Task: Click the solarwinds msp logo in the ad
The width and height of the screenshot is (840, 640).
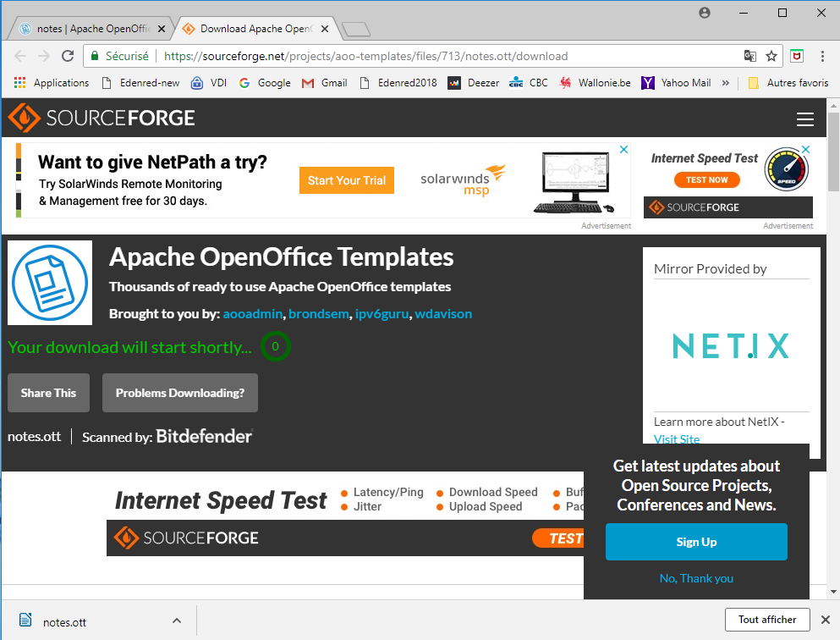Action: tap(463, 181)
